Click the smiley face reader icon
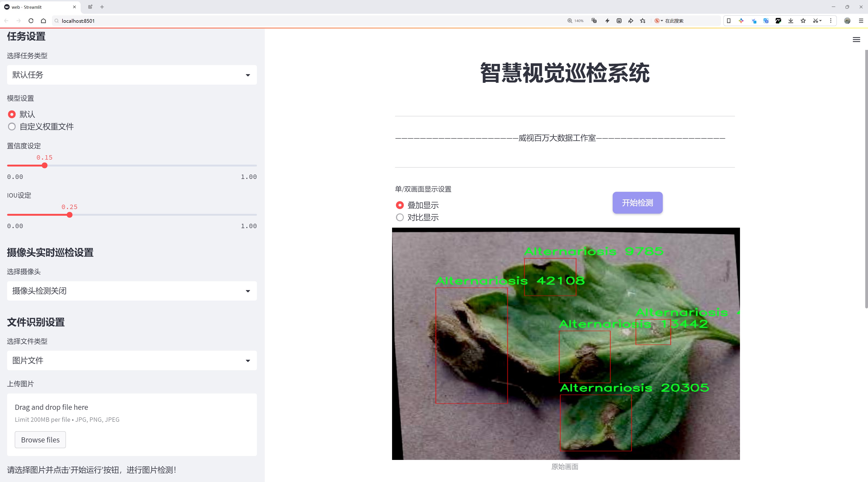 [x=619, y=21]
